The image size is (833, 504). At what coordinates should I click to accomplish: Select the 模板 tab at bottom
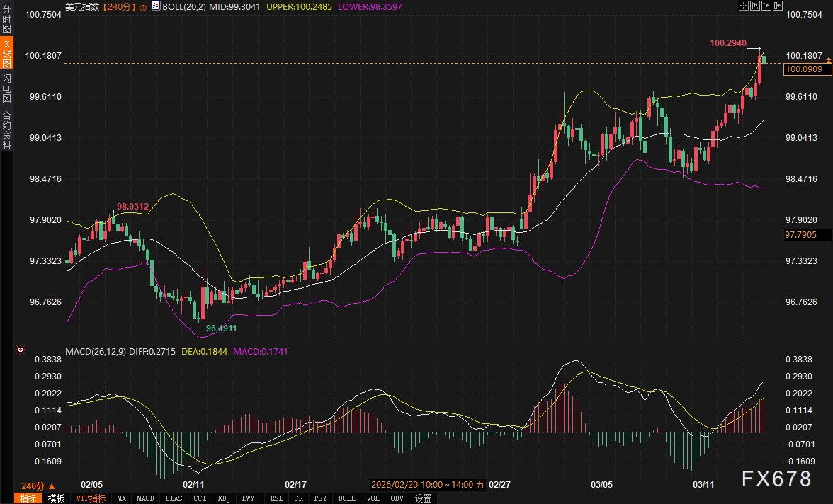pyautogui.click(x=57, y=498)
